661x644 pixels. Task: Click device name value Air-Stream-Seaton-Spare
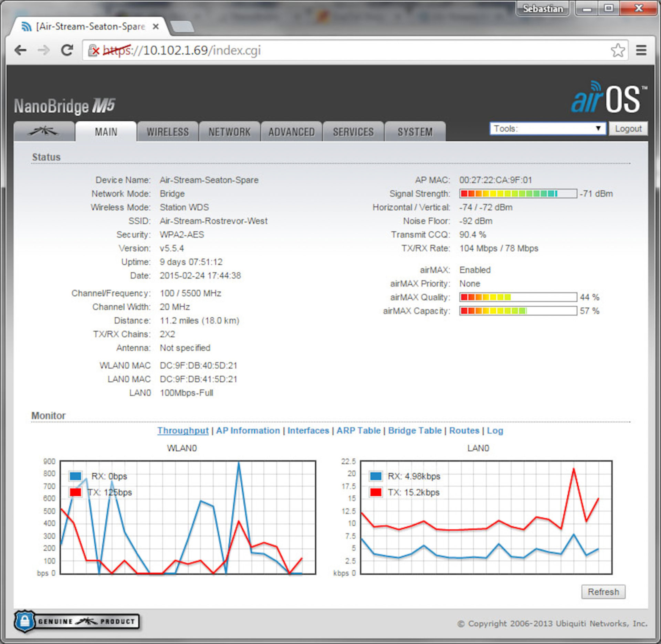(x=209, y=180)
